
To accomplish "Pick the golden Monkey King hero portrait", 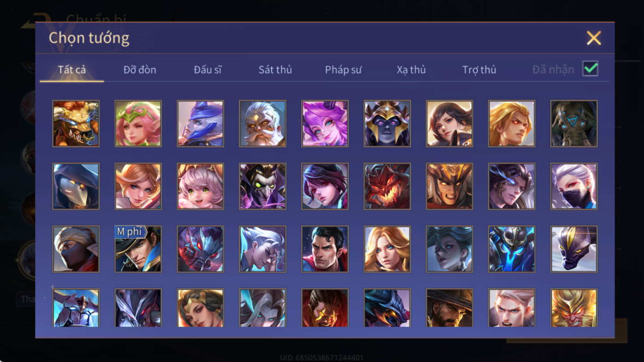I will coord(574,308).
